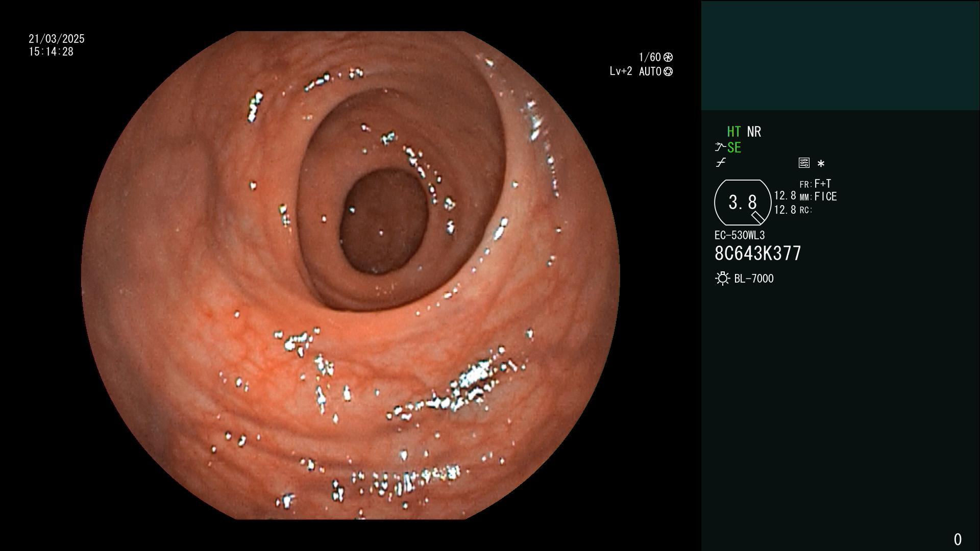Click the scope model EC-530WL3
The width and height of the screenshot is (980, 551).
coord(740,235)
